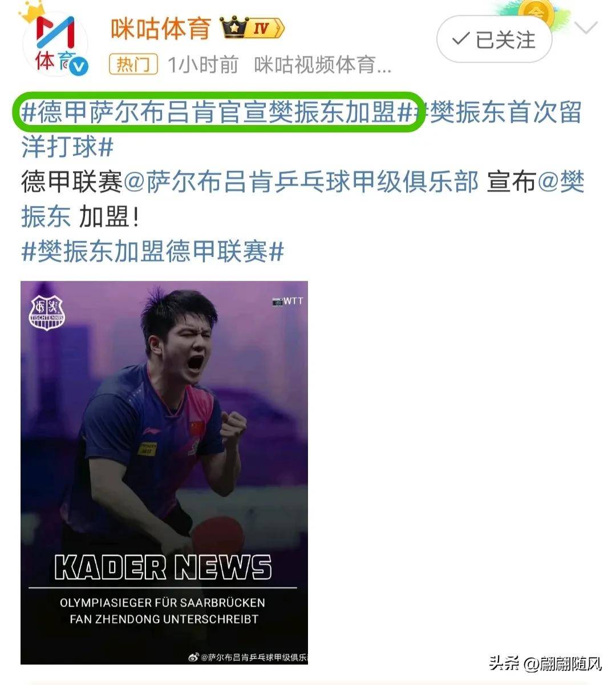Viewport: 616px width, 685px height.
Task: Toggle the 已关注 follow button
Action: pyautogui.click(x=495, y=40)
